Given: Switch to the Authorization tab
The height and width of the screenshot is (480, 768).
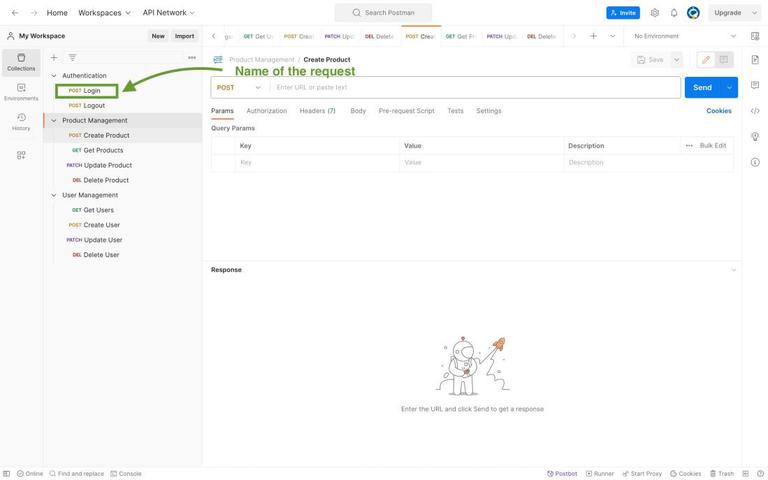Looking at the screenshot, I should point(266,111).
